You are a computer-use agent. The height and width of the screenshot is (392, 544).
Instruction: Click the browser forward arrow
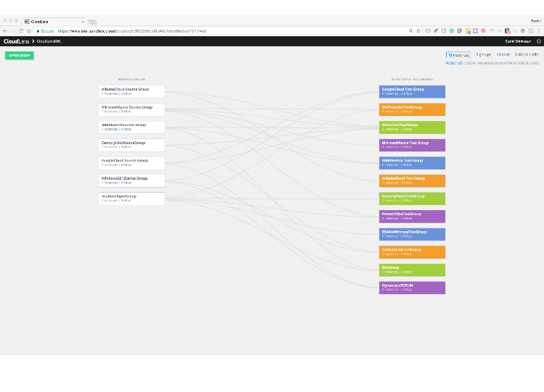(13, 31)
